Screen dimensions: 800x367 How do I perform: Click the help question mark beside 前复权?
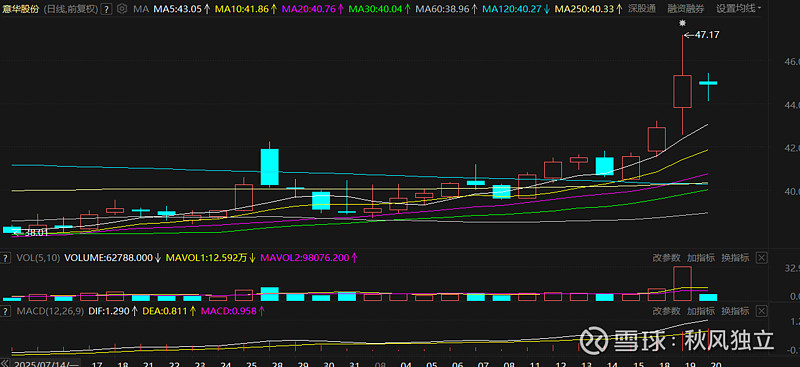pyautogui.click(x=106, y=9)
